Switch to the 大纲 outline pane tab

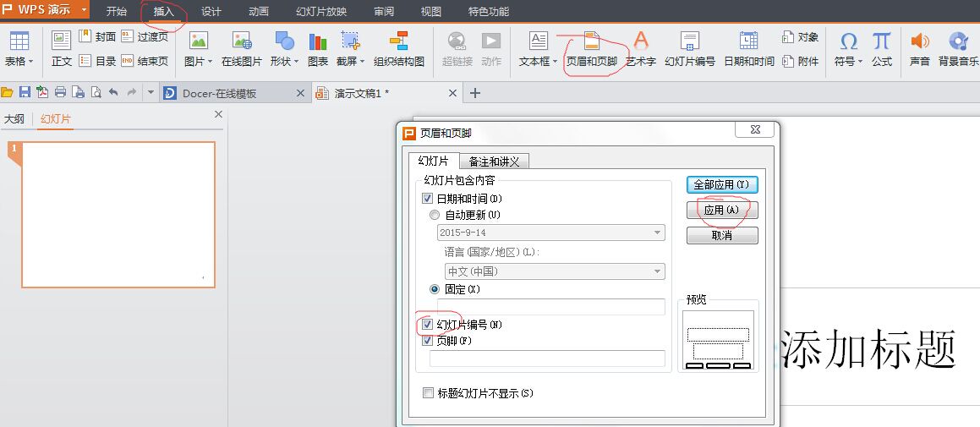click(x=14, y=118)
